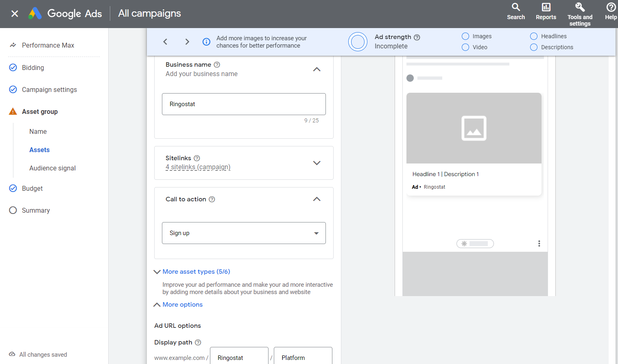
Task: Go to Assets sub-step
Action: click(x=39, y=150)
